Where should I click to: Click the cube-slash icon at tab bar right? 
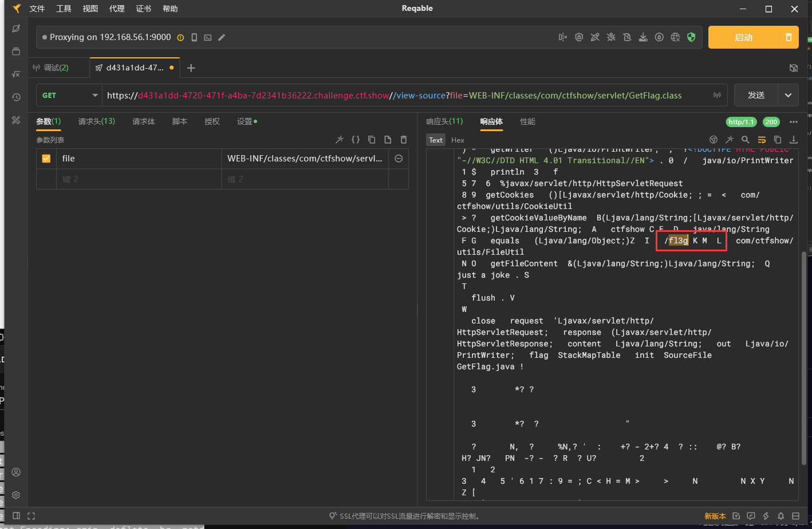tap(793, 68)
